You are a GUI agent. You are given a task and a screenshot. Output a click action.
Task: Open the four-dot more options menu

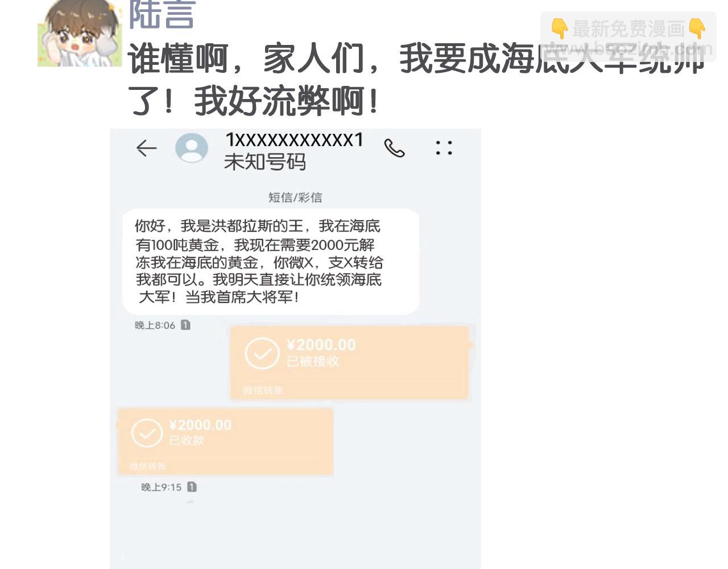[x=444, y=148]
